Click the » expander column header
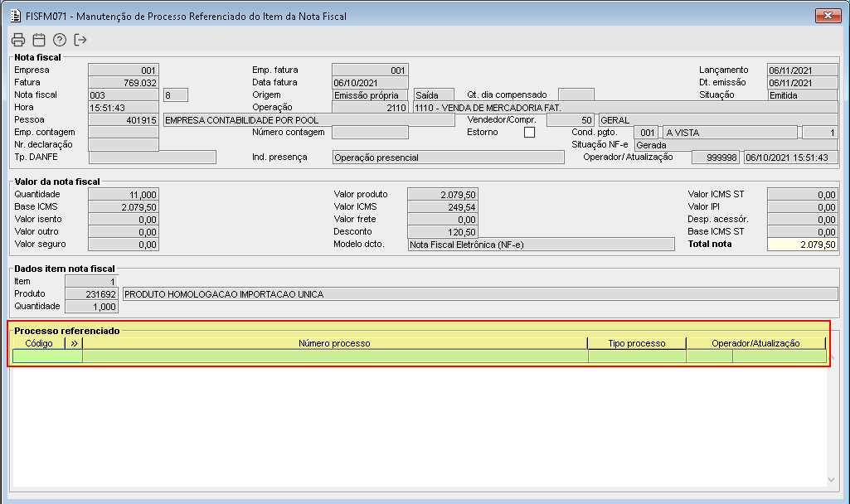Viewport: 850px width, 504px height. click(x=75, y=343)
